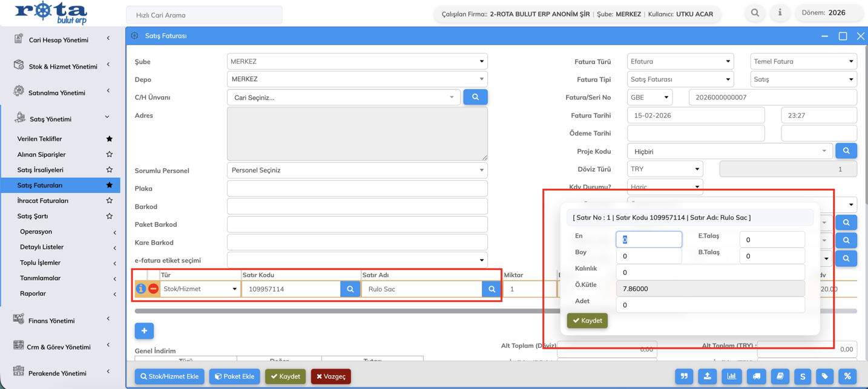Expand Finans Yönetimi in sidebar

pos(51,321)
